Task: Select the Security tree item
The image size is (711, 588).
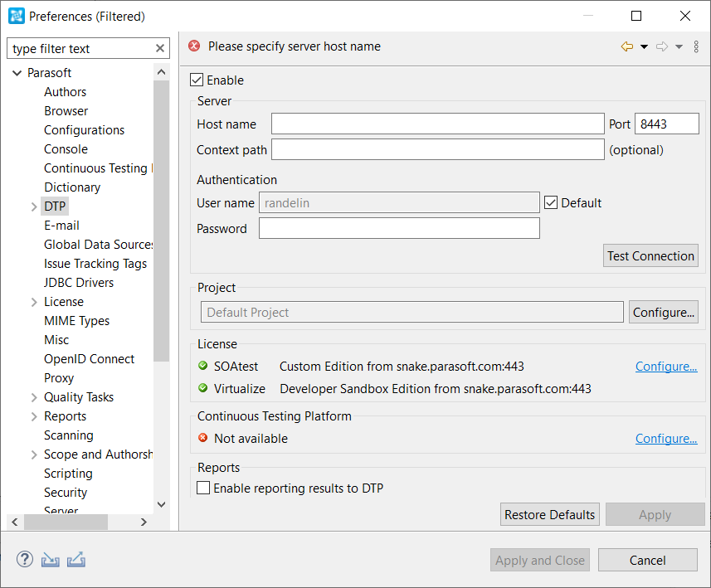Action: 66,493
